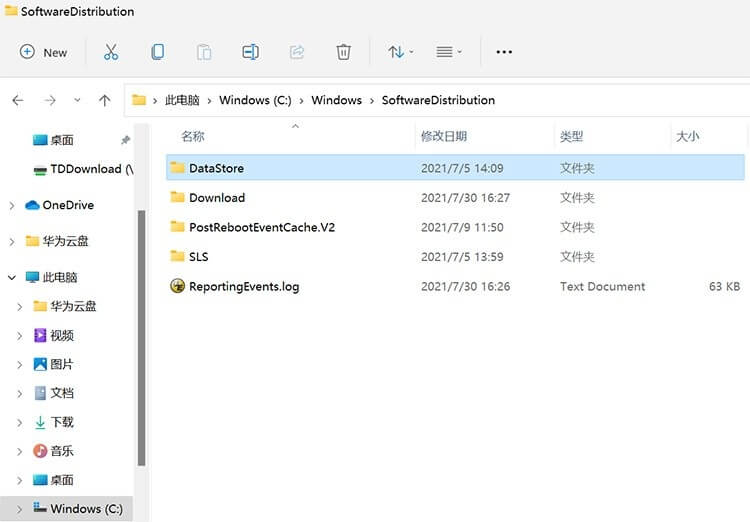
Task: Click the New button
Action: point(44,52)
